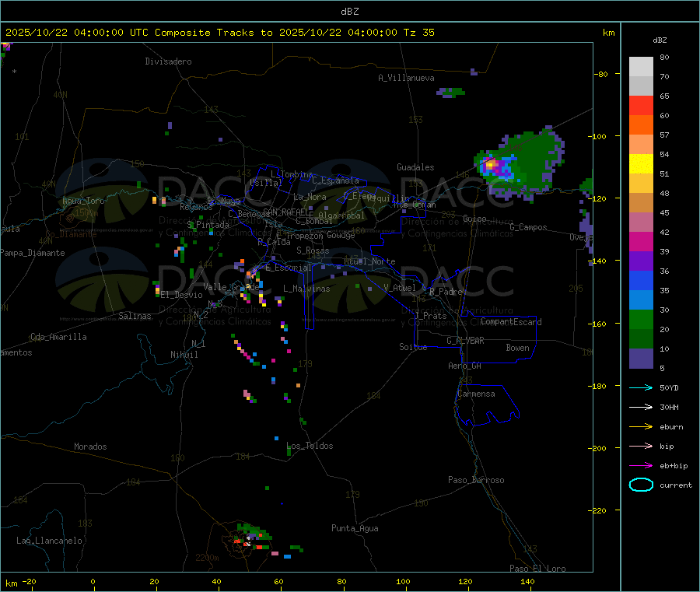
Task: Click the magenta eb+bip arrow legend icon
Action: 641,465
